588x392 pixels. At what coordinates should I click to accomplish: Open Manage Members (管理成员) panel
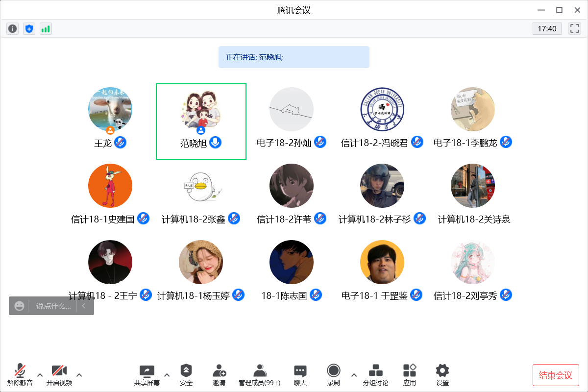260,375
